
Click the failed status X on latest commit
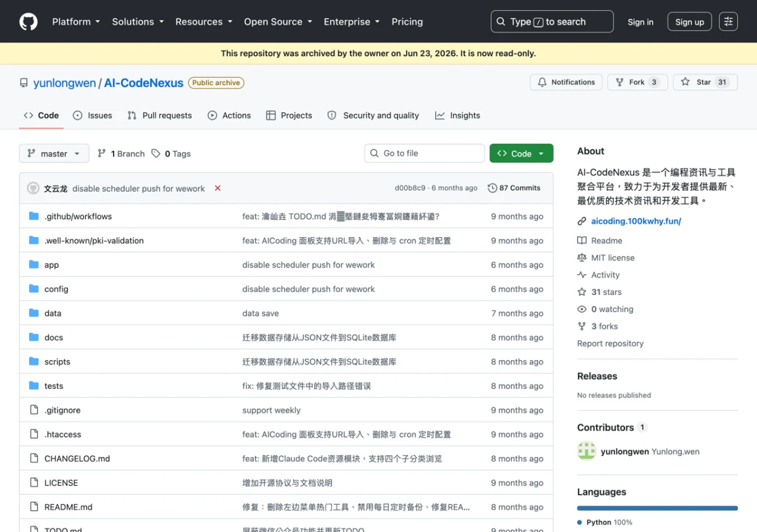coord(218,188)
